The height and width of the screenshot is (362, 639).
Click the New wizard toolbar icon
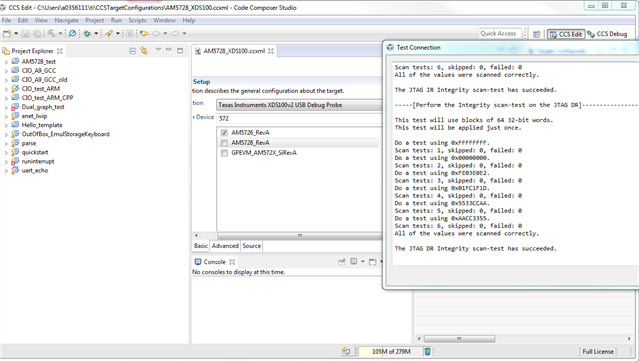[7, 33]
